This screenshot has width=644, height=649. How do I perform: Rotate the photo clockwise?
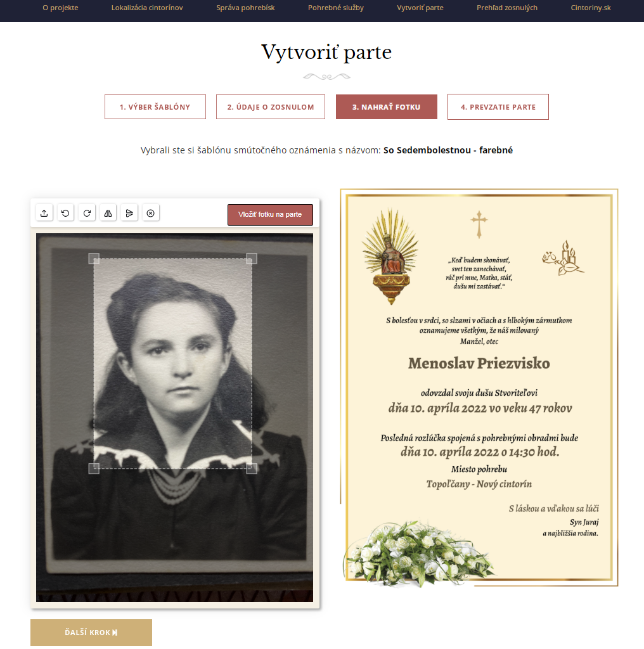[x=87, y=213]
